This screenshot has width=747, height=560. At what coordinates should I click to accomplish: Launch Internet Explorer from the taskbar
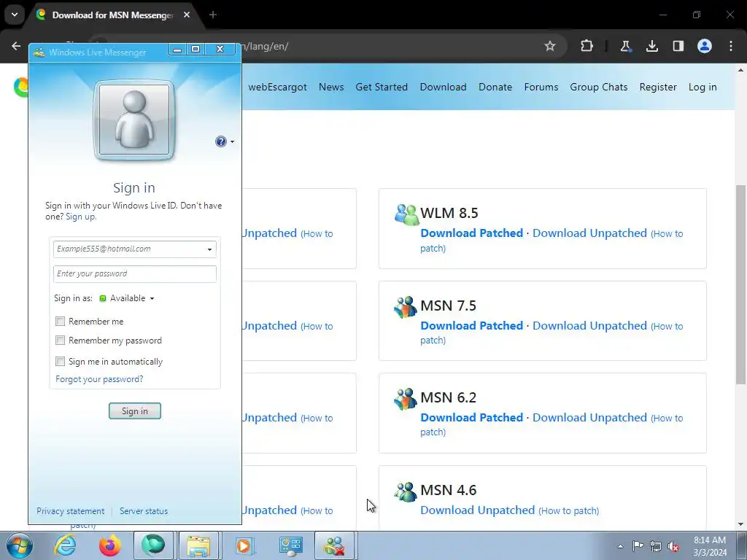click(x=65, y=545)
